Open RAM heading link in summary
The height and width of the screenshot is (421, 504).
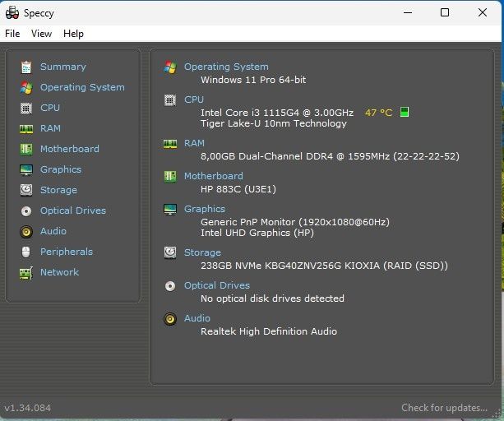[x=194, y=143]
